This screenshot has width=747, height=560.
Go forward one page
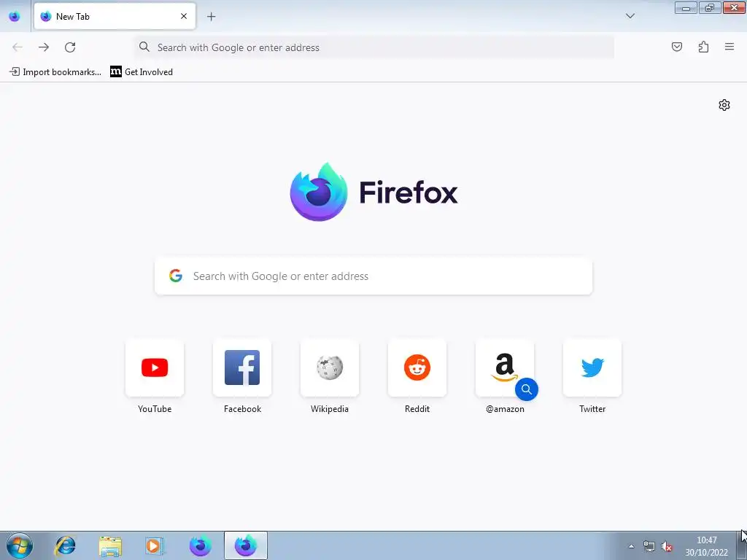44,47
